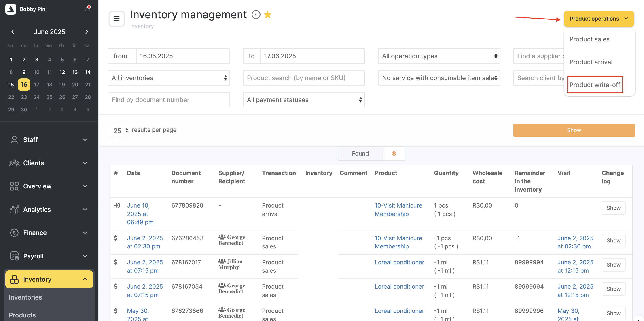Open the All payment statuses dropdown
This screenshot has width=644, height=321.
303,100
